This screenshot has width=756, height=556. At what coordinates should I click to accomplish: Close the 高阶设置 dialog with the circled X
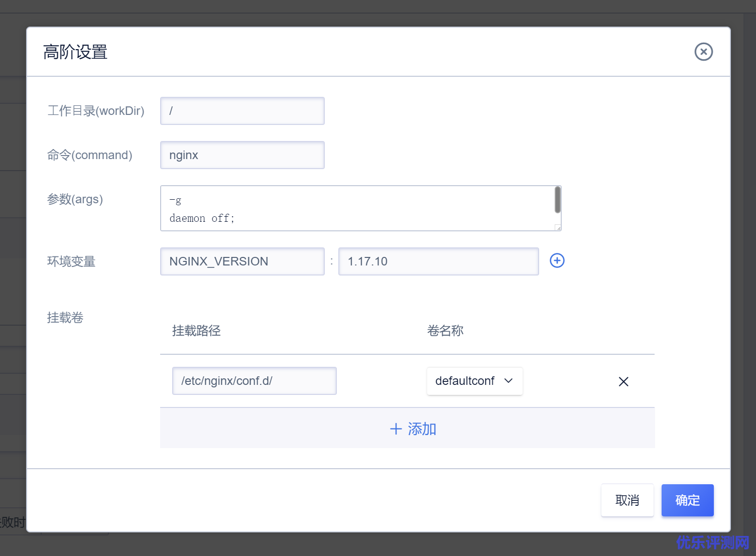coord(703,52)
